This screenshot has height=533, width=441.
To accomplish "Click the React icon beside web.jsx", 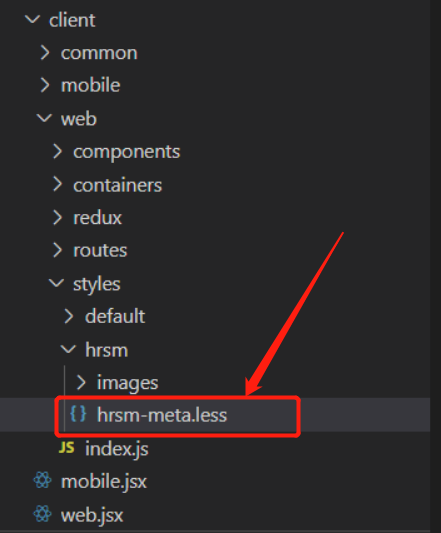I will point(43,514).
